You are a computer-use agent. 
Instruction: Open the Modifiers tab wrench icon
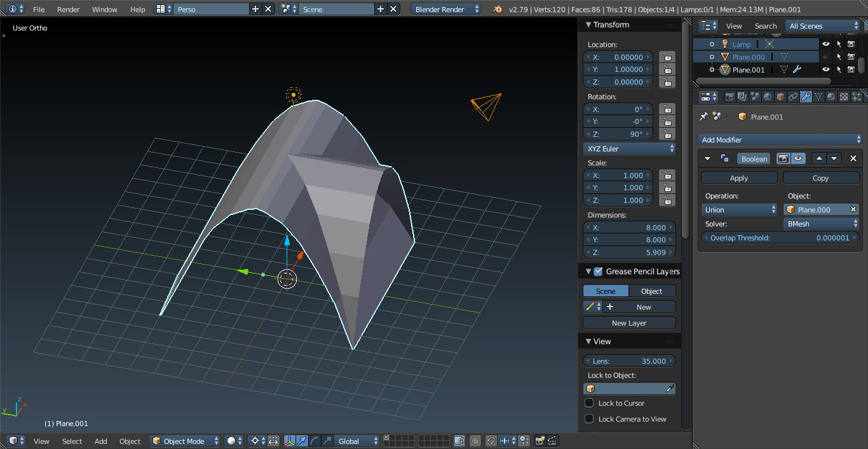[x=806, y=97]
